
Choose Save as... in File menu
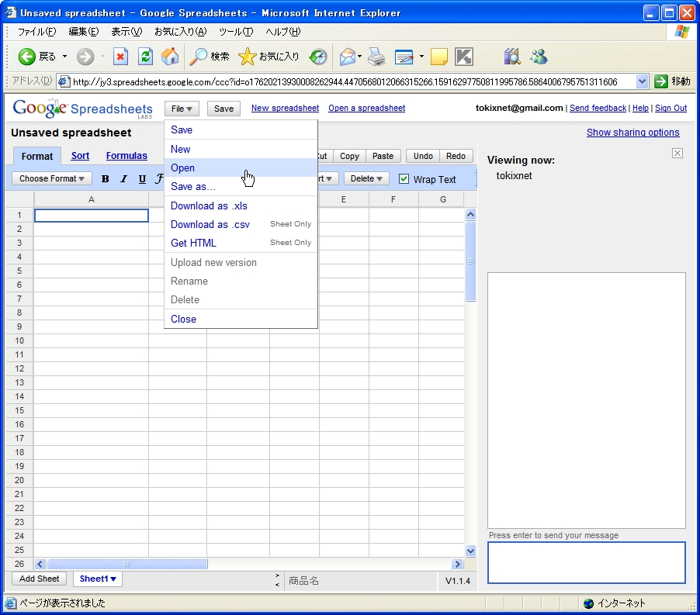point(241,186)
